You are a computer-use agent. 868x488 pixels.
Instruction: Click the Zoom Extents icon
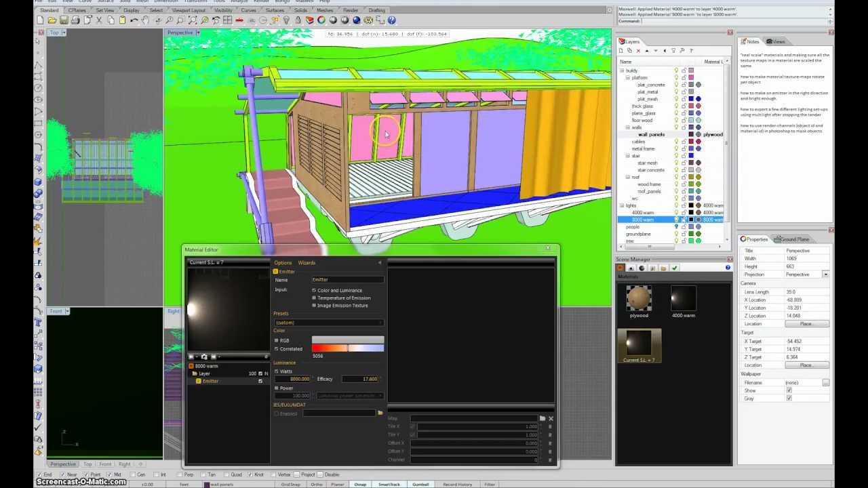click(192, 20)
